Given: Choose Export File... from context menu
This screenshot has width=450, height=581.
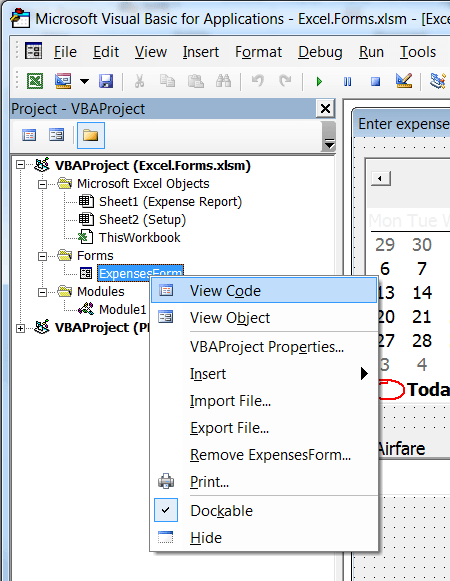Looking at the screenshot, I should [264, 428].
